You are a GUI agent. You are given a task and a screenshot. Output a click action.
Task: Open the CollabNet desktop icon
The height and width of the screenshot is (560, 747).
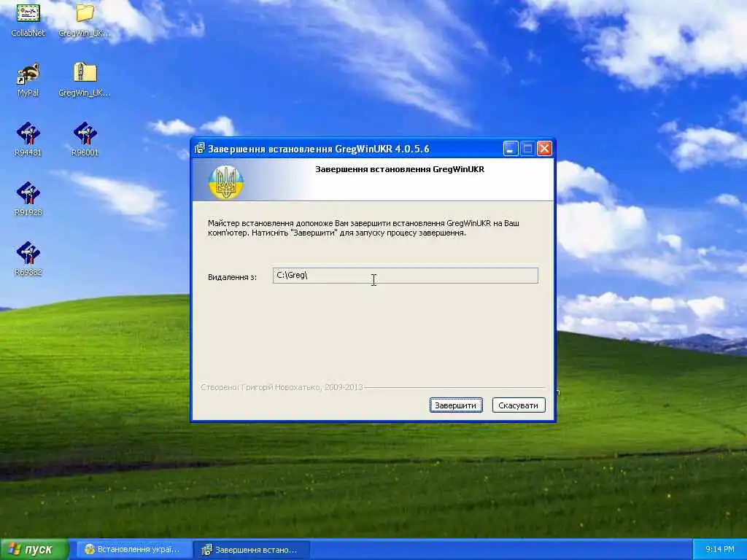28,19
